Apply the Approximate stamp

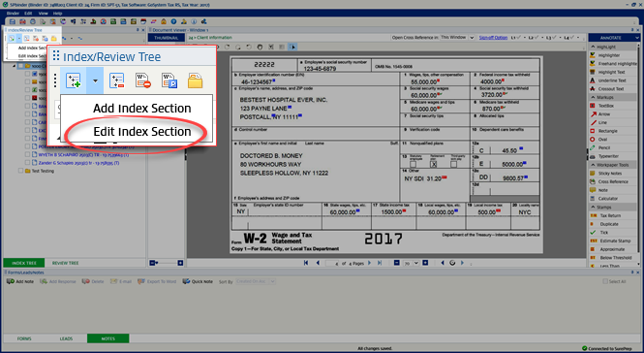pos(612,249)
